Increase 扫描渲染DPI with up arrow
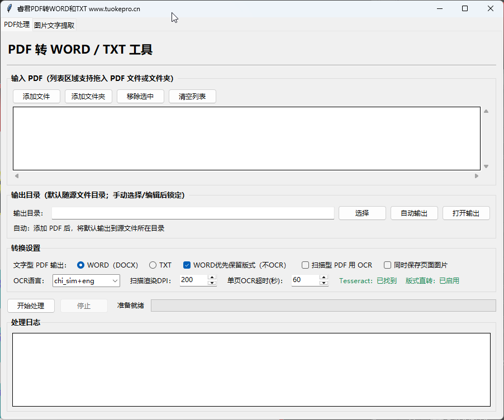Screen dimensions: 504x420 (x=212, y=278)
